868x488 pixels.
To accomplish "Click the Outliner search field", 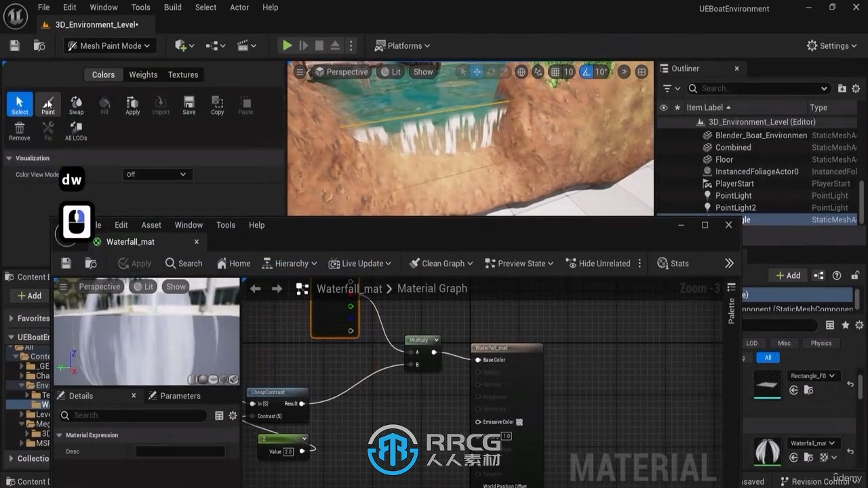I will coord(758,88).
